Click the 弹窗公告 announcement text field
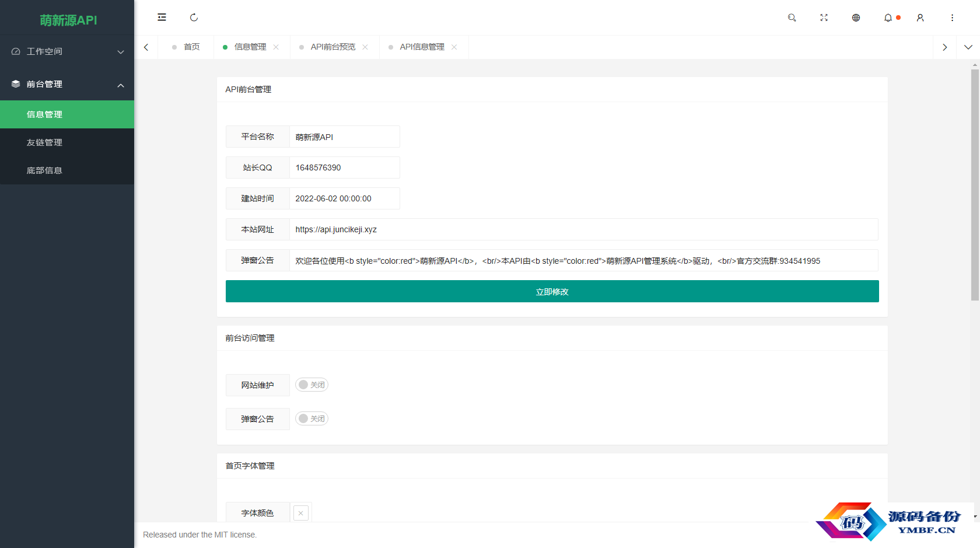This screenshot has height=548, width=980. click(x=584, y=260)
